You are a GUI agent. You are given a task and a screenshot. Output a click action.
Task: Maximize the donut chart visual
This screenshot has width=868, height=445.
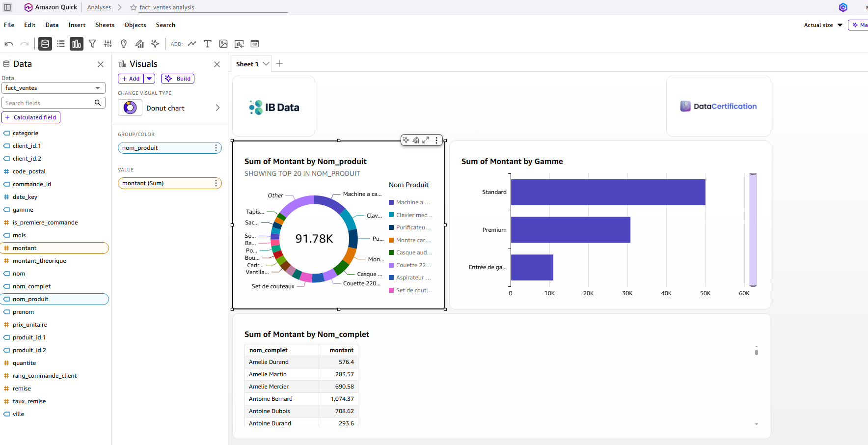coord(426,140)
